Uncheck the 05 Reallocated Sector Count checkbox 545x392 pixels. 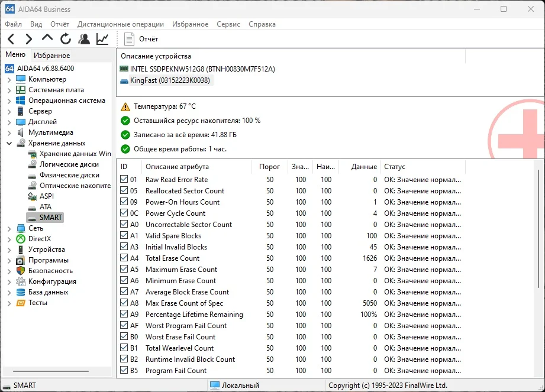124,190
